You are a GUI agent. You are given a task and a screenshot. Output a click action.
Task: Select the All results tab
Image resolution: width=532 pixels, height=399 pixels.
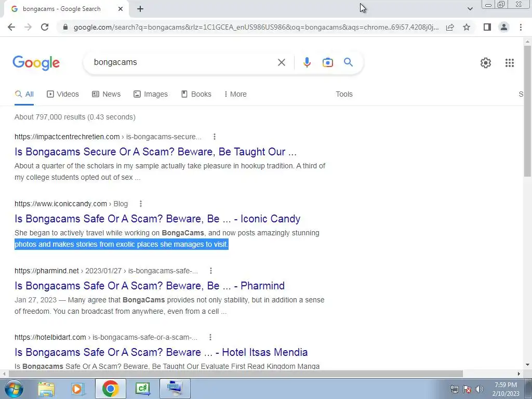coord(24,95)
